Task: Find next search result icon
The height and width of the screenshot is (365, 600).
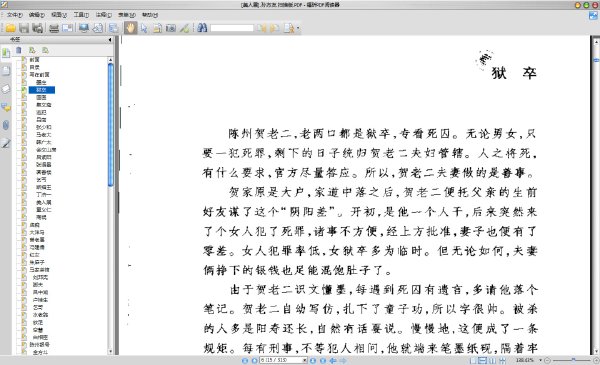Action: (x=275, y=28)
